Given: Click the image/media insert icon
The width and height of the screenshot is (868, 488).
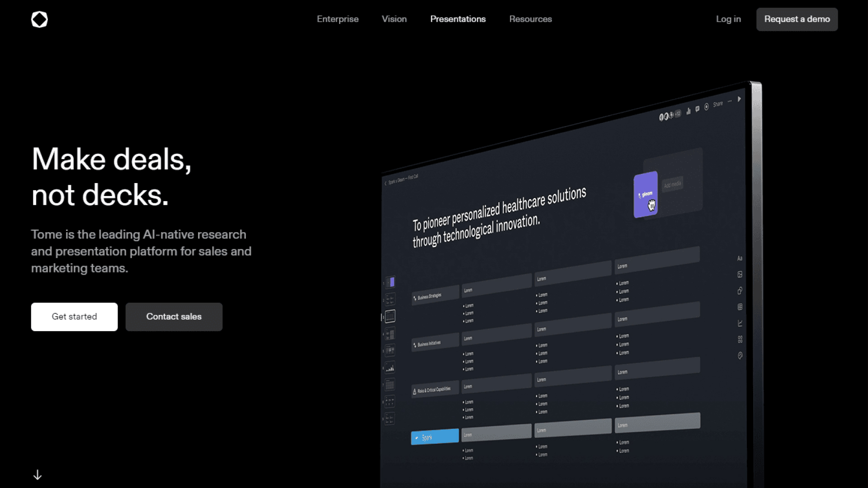Looking at the screenshot, I should tap(739, 275).
